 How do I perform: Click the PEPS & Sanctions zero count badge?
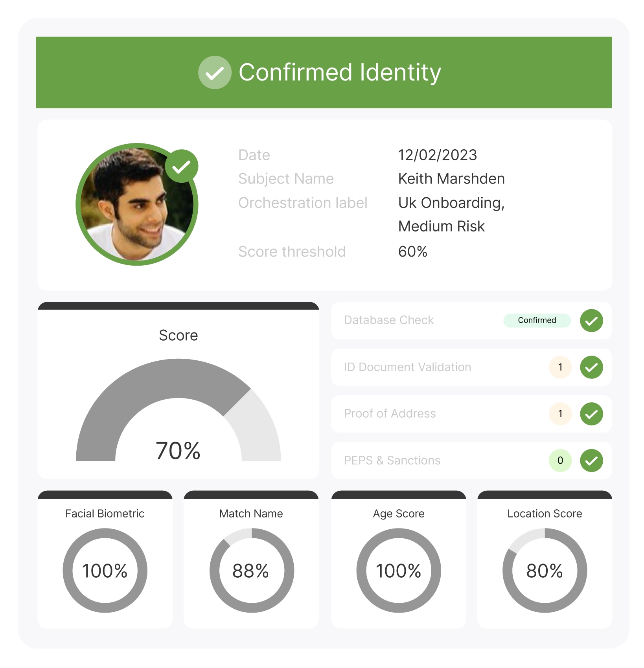(x=560, y=461)
